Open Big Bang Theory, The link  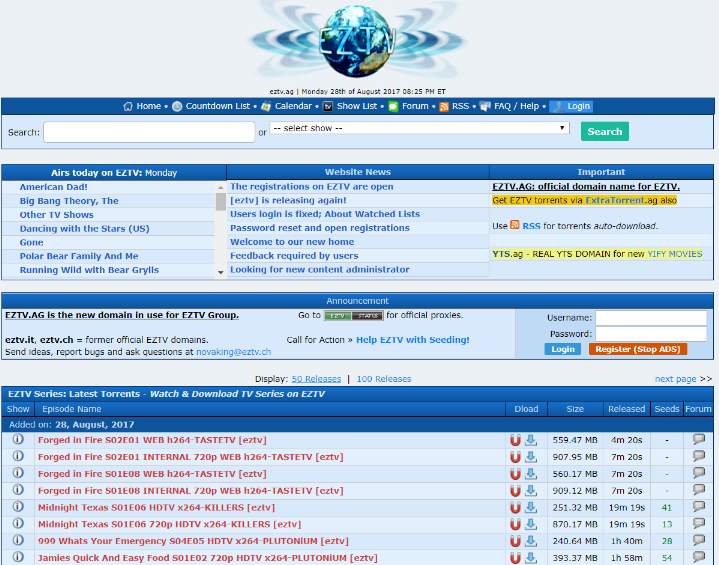pos(69,200)
